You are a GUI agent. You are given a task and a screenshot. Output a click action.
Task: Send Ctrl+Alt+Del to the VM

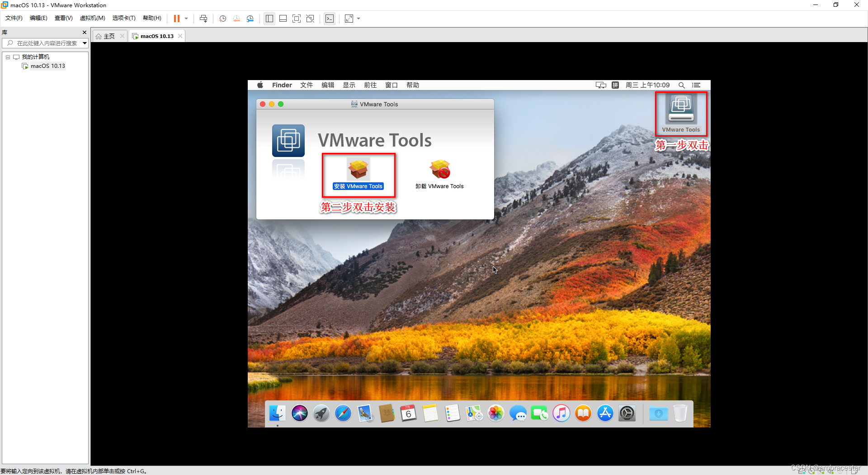point(203,19)
